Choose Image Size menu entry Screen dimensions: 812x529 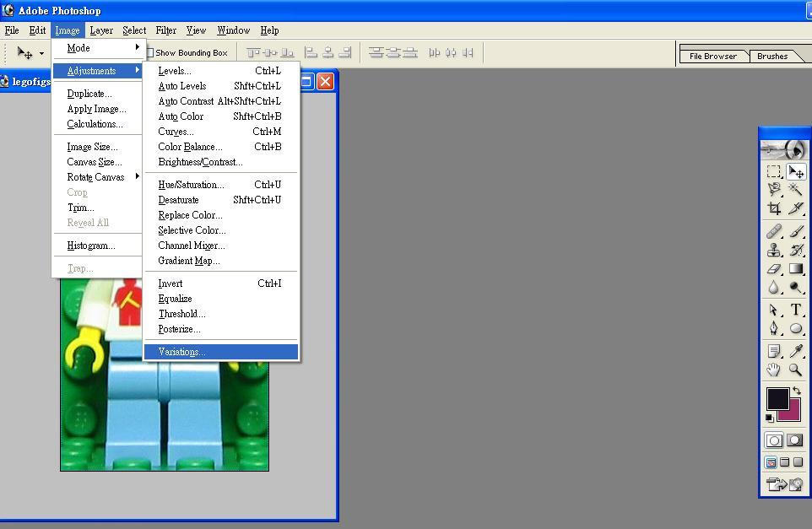click(97, 147)
